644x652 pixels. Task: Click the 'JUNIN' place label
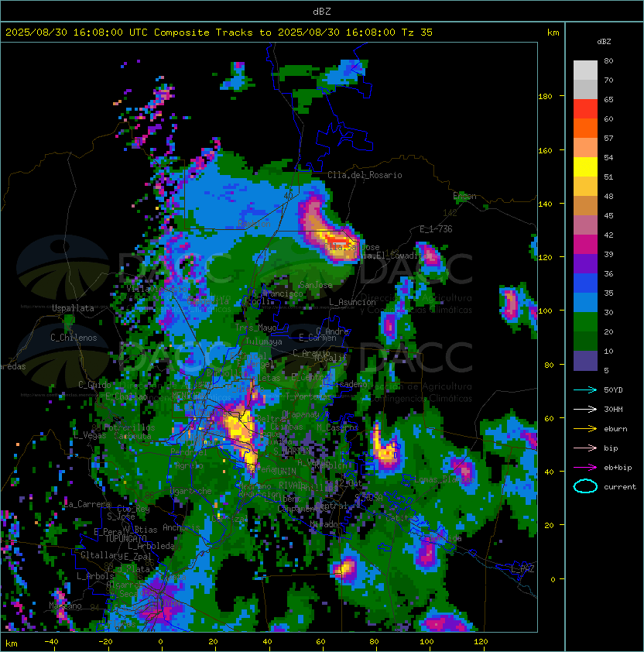click(x=284, y=471)
